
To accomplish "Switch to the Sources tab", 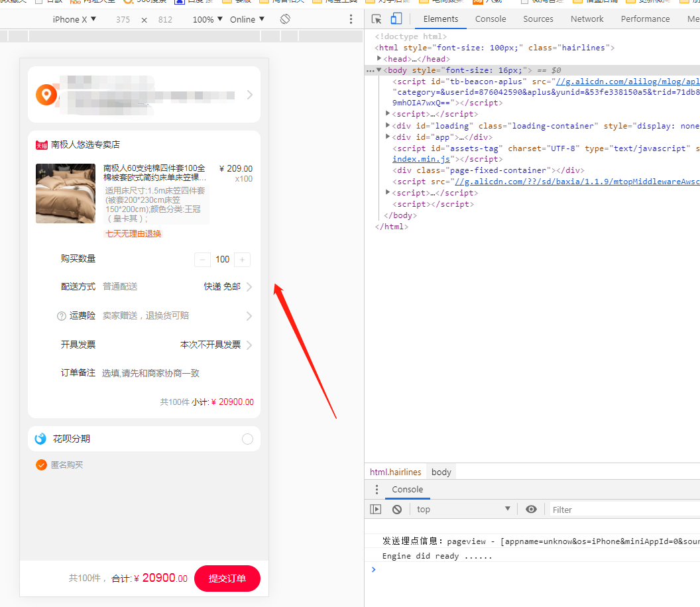I will [x=538, y=19].
